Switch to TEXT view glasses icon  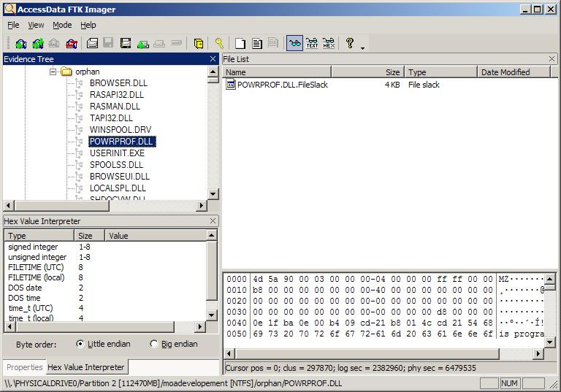point(312,43)
